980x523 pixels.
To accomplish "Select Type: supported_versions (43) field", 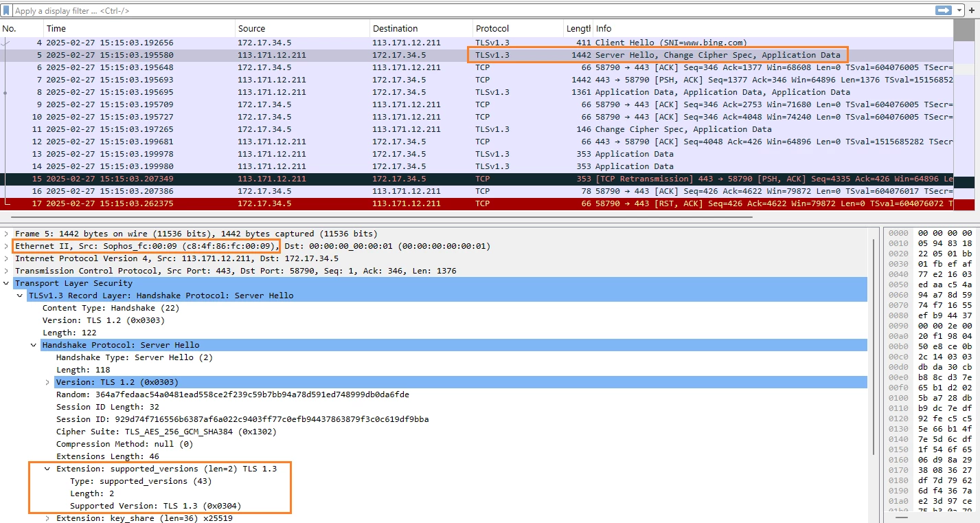I will pos(141,481).
